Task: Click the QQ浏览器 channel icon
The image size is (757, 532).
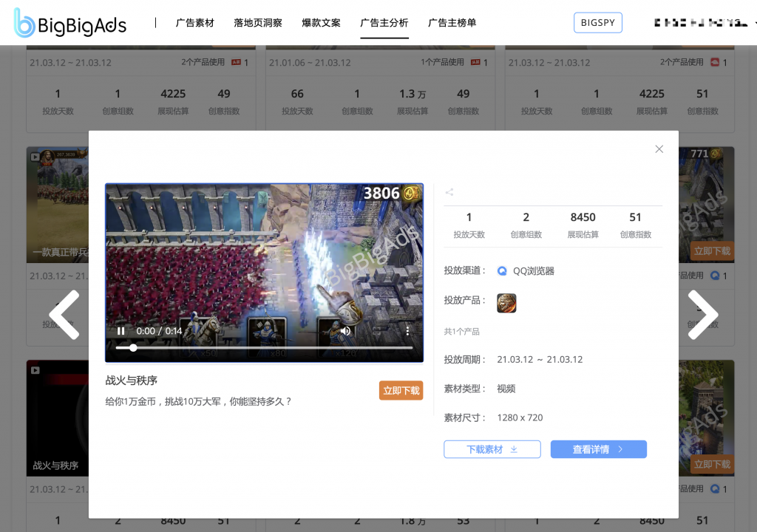Action: coord(502,271)
